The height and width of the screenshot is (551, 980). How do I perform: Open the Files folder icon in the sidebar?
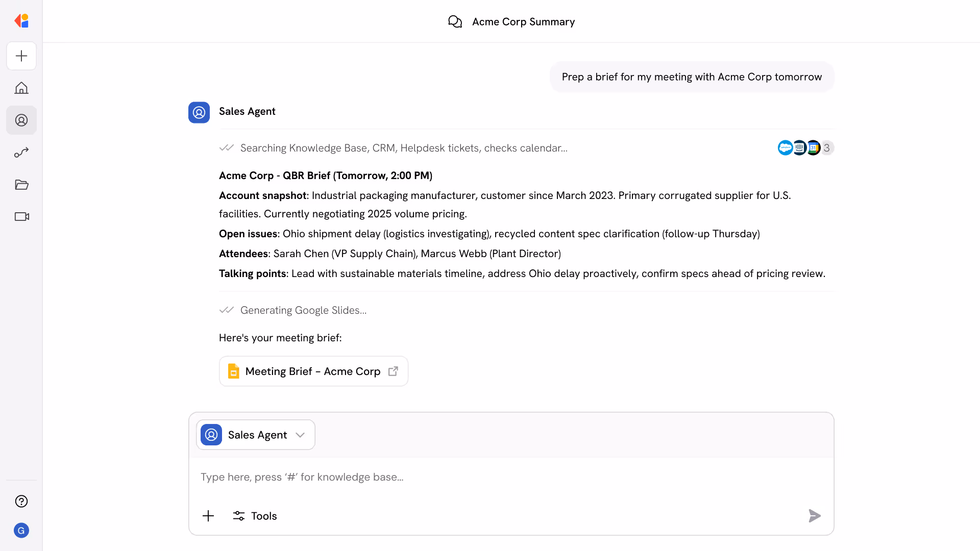click(x=21, y=185)
